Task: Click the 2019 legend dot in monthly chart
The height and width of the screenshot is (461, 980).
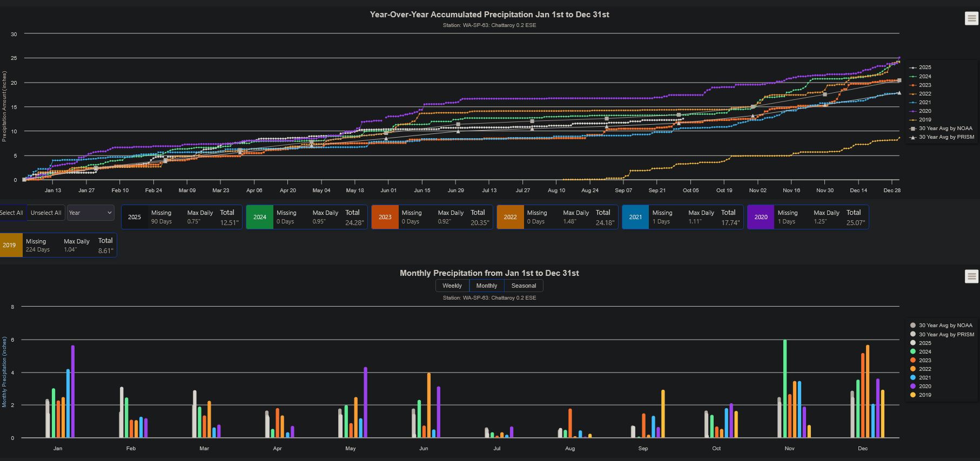Action: [913, 395]
